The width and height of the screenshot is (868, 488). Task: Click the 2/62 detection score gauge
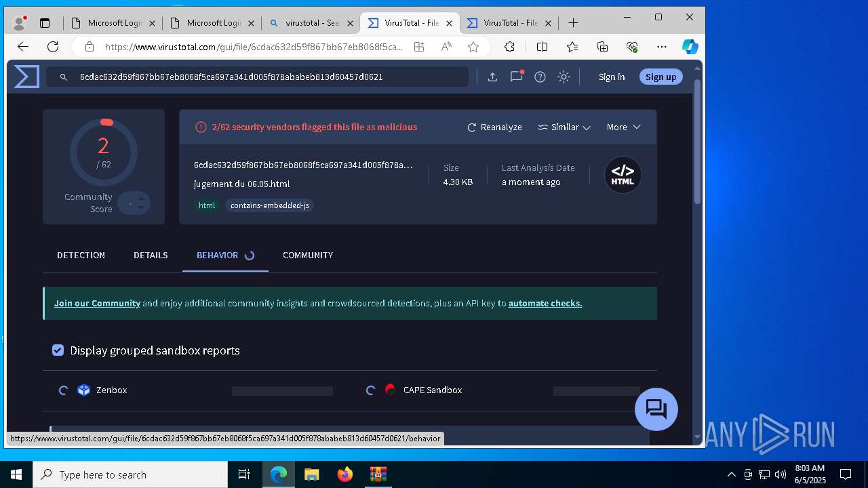tap(104, 152)
